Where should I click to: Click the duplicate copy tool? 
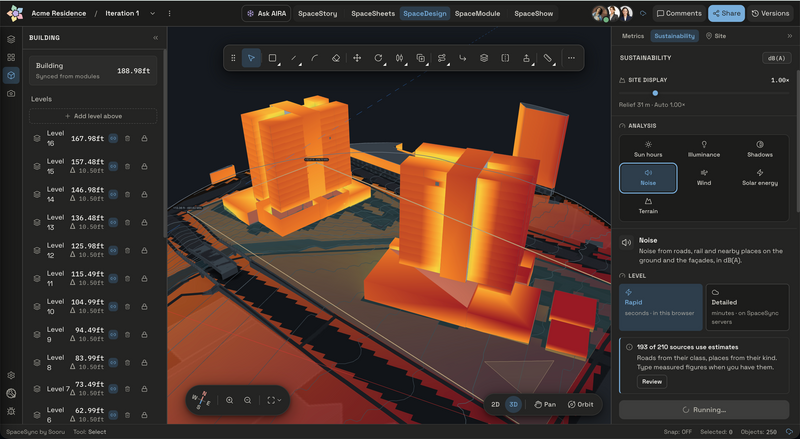pos(420,58)
